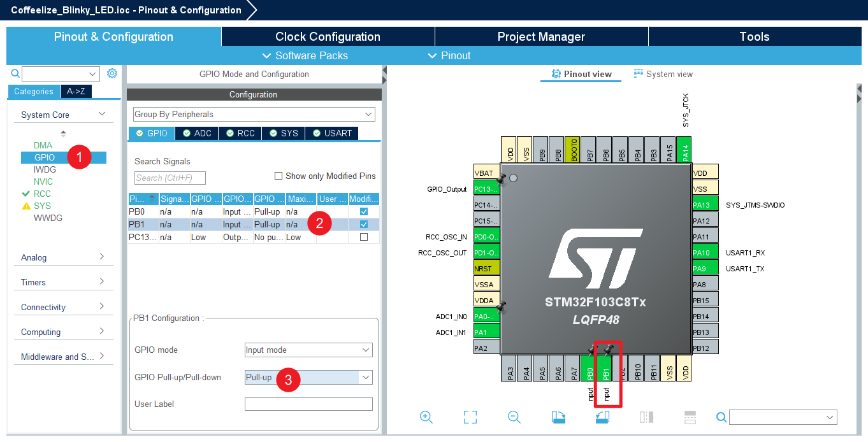Zoom in on the chip pinout
868x442 pixels.
[x=426, y=417]
